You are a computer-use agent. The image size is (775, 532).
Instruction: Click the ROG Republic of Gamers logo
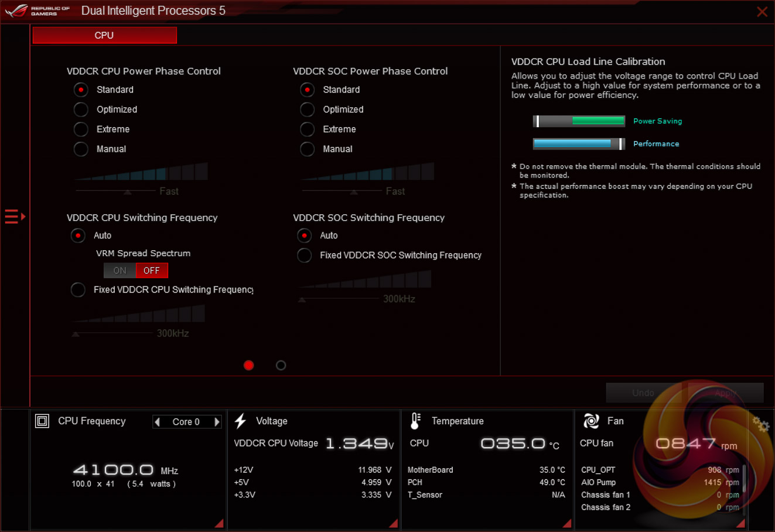click(37, 11)
